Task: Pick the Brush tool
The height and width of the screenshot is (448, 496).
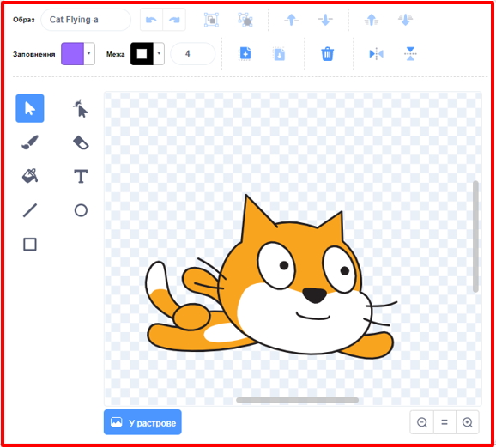Action: point(30,142)
